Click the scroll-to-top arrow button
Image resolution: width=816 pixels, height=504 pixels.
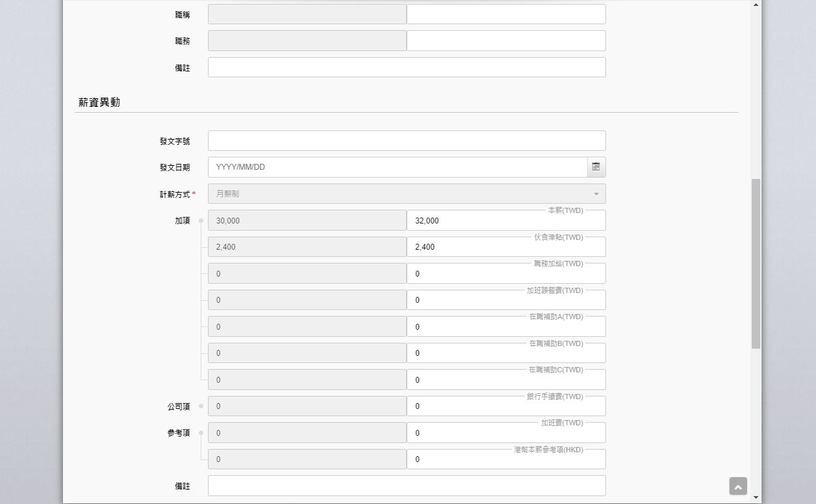click(x=738, y=486)
